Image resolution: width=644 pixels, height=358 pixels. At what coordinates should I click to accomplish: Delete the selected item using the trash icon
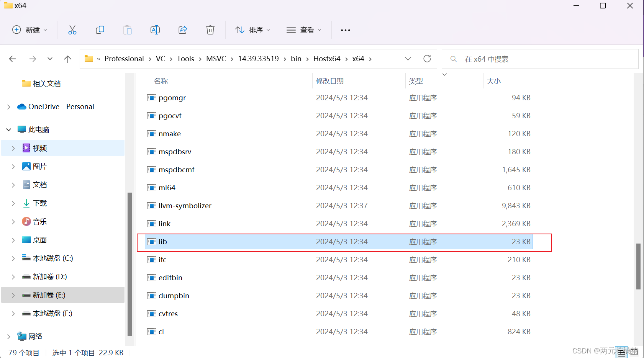(210, 29)
